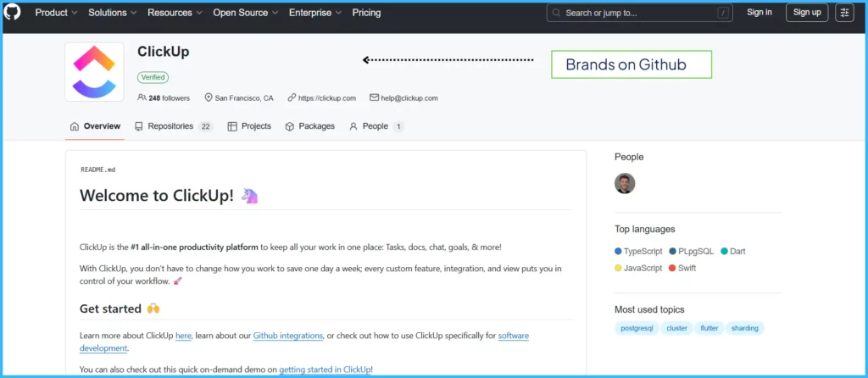This screenshot has width=868, height=378.
Task: Click the People sidebar heading
Action: (629, 157)
